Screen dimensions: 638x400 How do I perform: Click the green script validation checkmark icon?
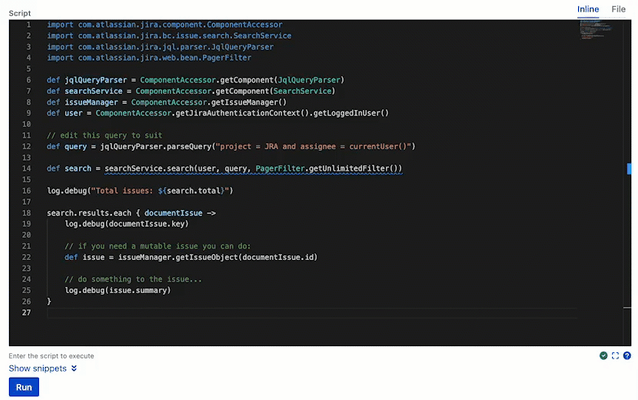(603, 356)
